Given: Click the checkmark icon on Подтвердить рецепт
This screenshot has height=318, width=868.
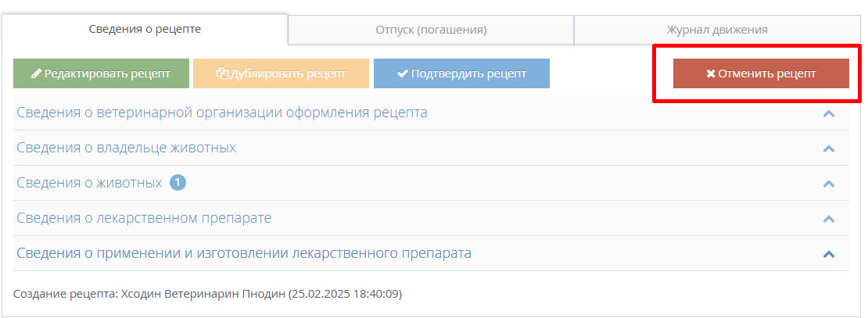Looking at the screenshot, I should [403, 73].
